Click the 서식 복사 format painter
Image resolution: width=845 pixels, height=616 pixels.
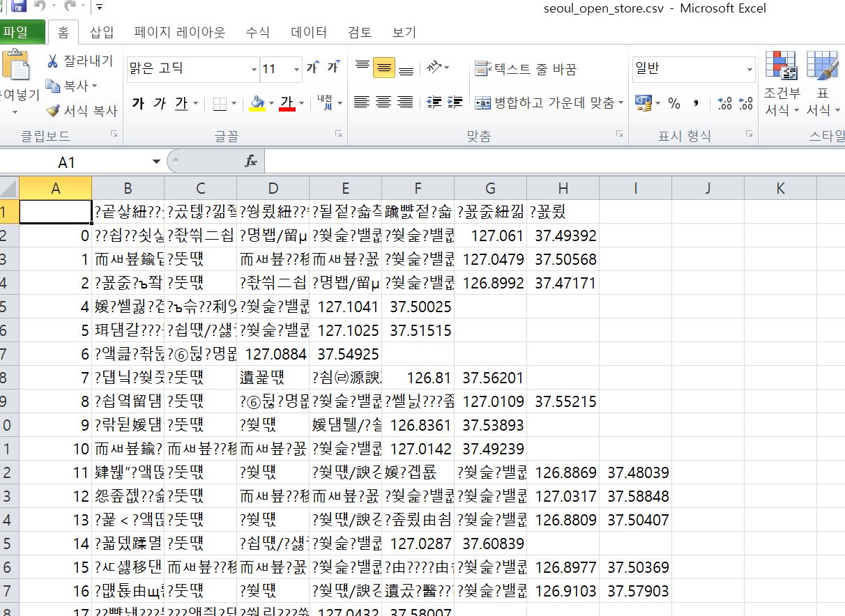(x=82, y=110)
